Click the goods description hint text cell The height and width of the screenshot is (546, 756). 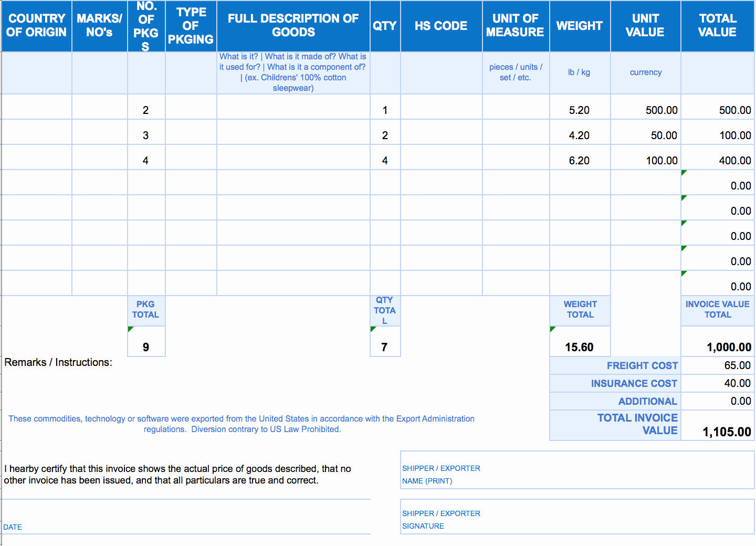[293, 72]
